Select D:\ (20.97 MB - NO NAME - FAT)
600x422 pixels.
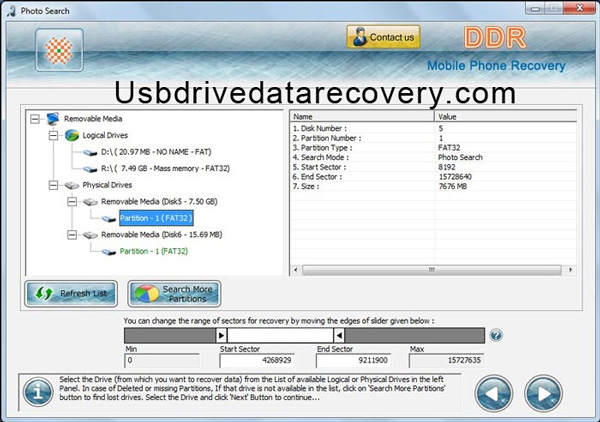(156, 152)
